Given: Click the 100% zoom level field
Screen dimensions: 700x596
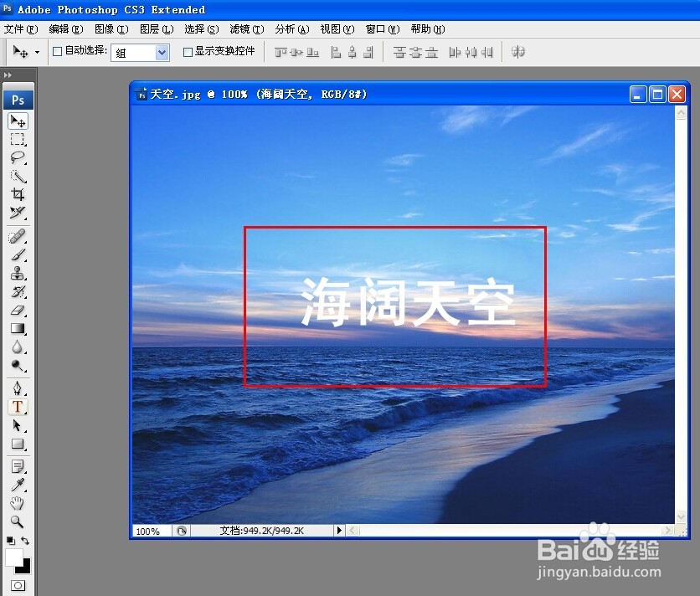Looking at the screenshot, I should pos(152,531).
